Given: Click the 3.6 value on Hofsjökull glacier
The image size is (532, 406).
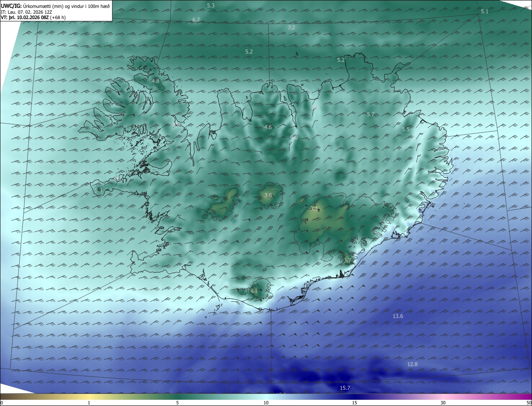Looking at the screenshot, I should pos(268,195).
